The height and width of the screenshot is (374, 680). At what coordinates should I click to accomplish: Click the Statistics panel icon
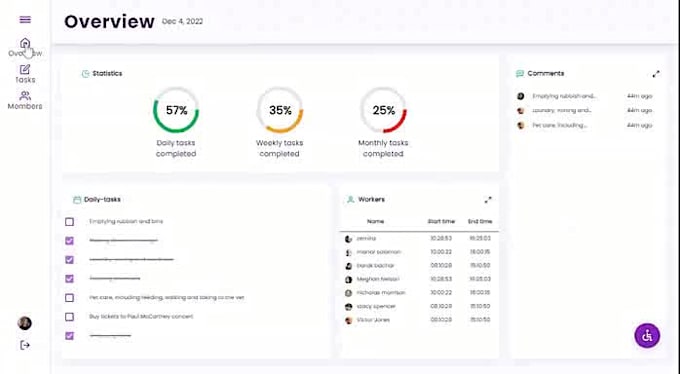click(x=85, y=74)
